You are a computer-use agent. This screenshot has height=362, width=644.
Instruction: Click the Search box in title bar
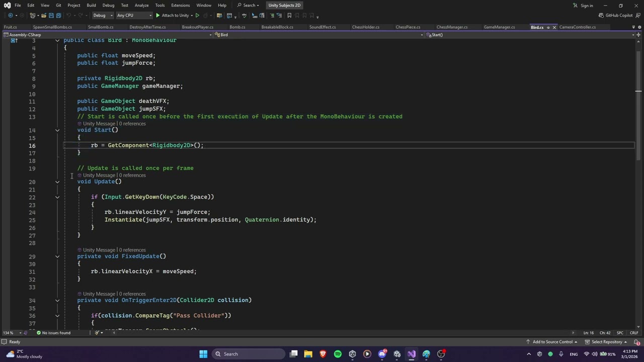(248, 5)
